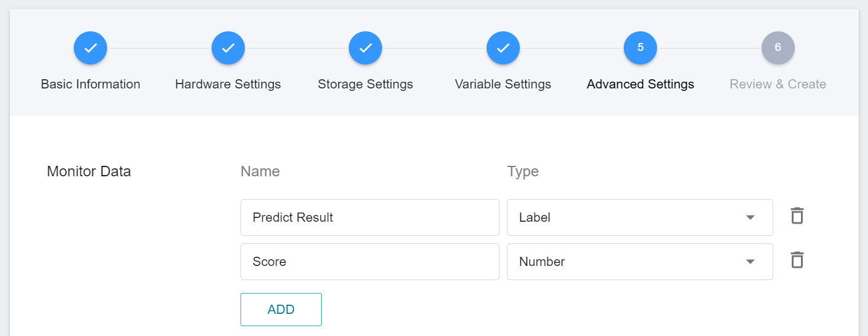Click the arrow on the Label dropdown

coord(750,217)
